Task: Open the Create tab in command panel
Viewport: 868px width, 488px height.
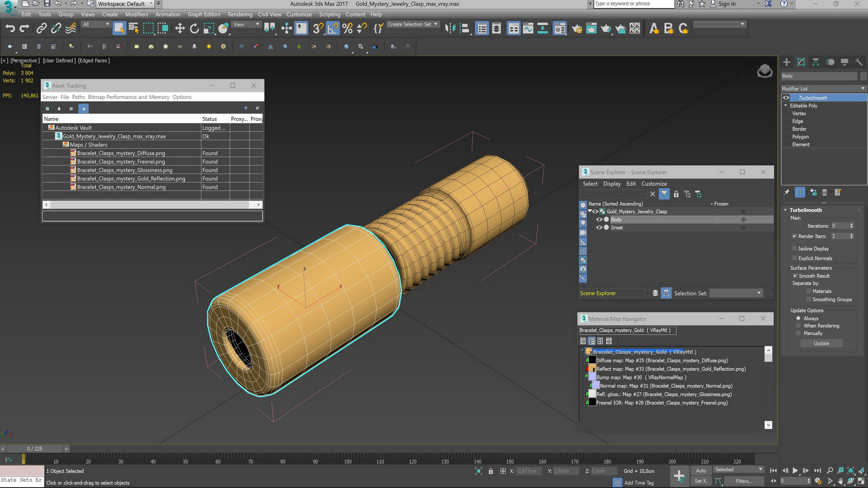Action: (787, 62)
